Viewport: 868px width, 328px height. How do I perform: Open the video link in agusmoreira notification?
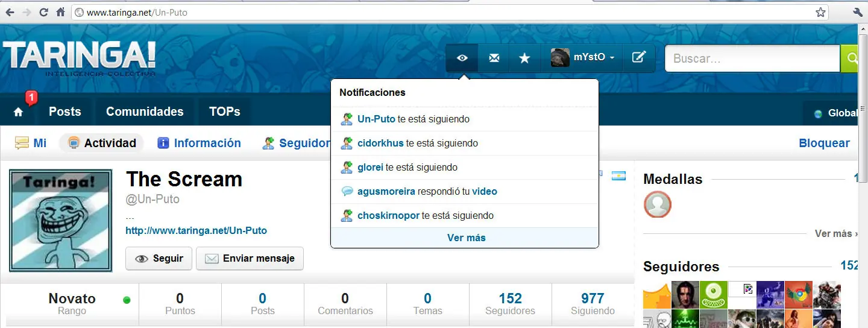[485, 191]
